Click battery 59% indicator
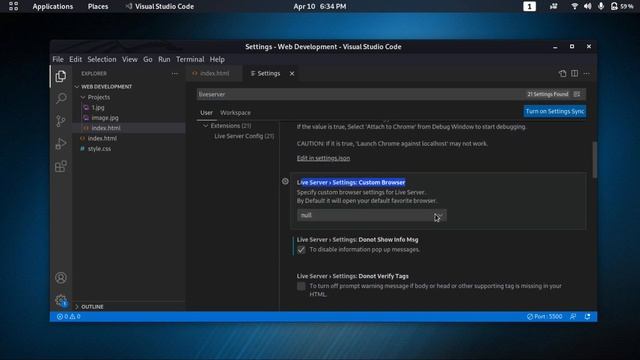Image resolution: width=640 pixels, height=360 pixels. pyautogui.click(x=622, y=6)
